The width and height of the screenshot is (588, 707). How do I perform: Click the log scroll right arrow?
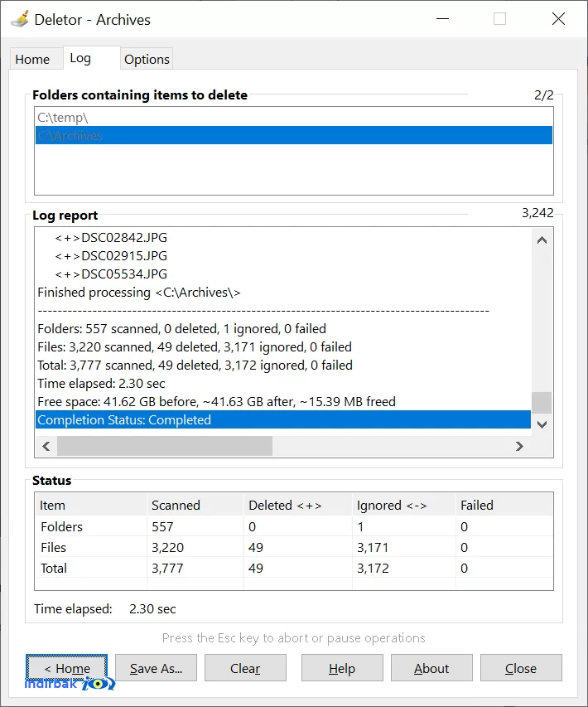pyautogui.click(x=519, y=446)
